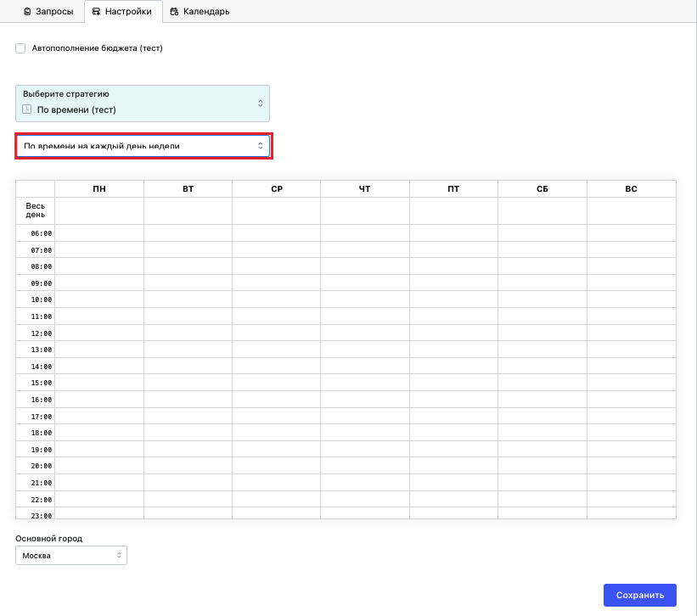Screen dimensions: 697x616
Task: Expand the По времени на каждый день недели dropdown
Action: coord(143,146)
